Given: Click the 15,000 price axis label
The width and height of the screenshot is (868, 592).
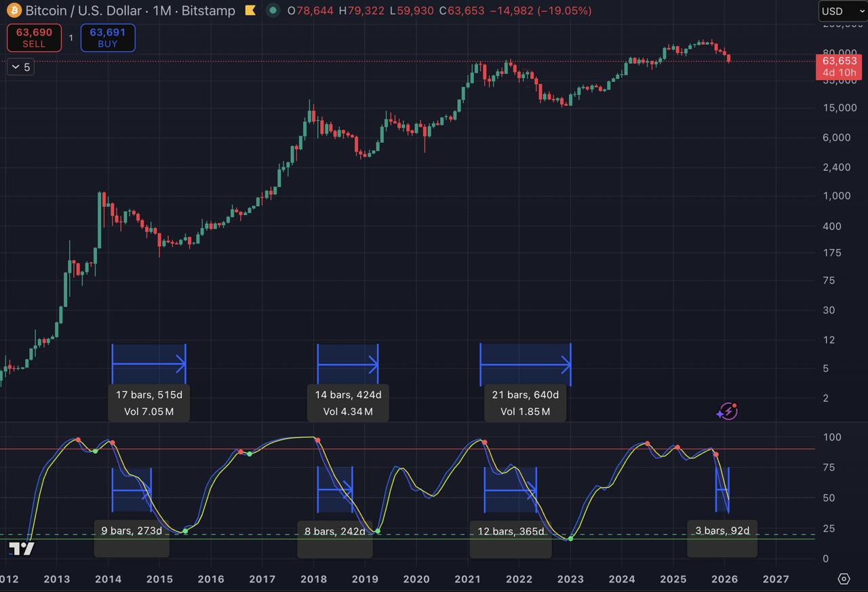Looking at the screenshot, I should [840, 108].
